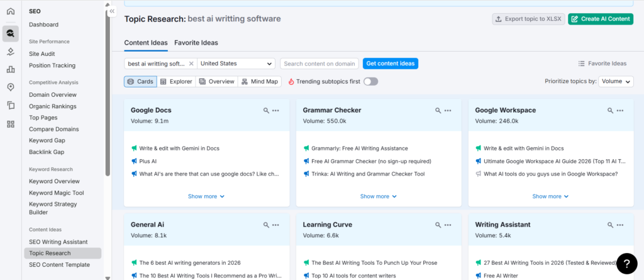Open Keyword Strategy Builder in sidebar
644x280 pixels.
53,208
